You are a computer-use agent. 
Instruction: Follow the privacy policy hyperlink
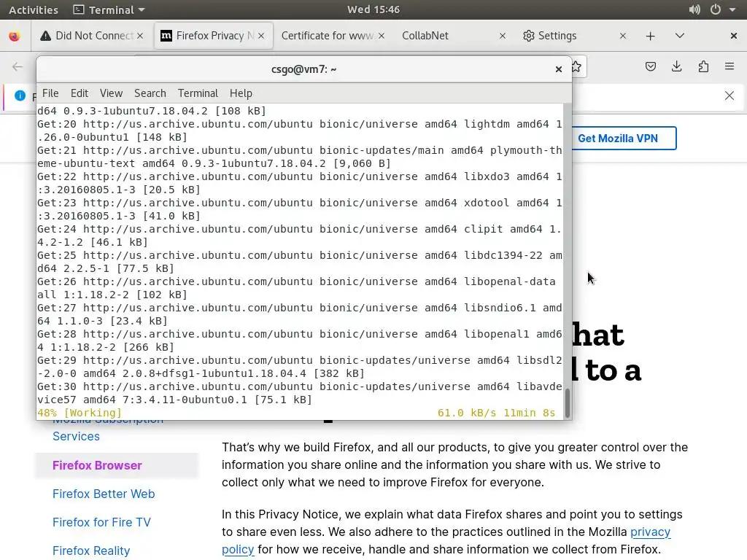[650, 532]
